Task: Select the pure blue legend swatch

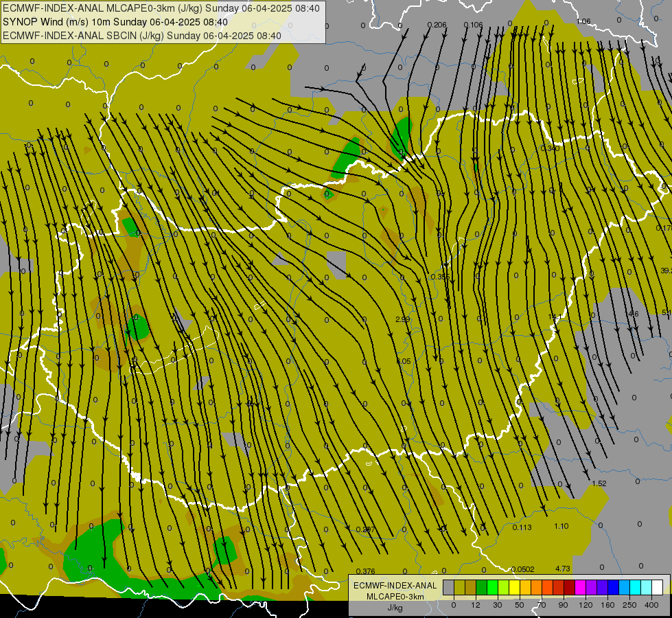Action: pos(614,587)
